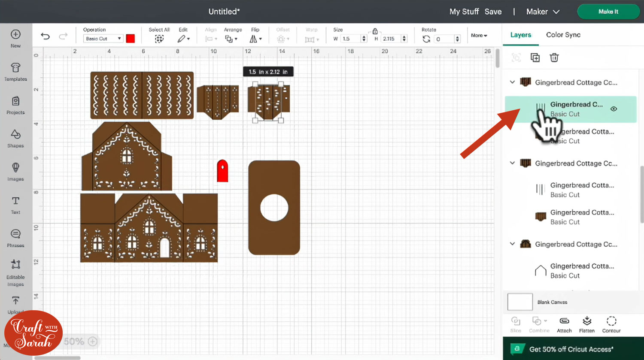Viewport: 644px width, 360px height.
Task: Click the Flatten tool icon
Action: 587,324
